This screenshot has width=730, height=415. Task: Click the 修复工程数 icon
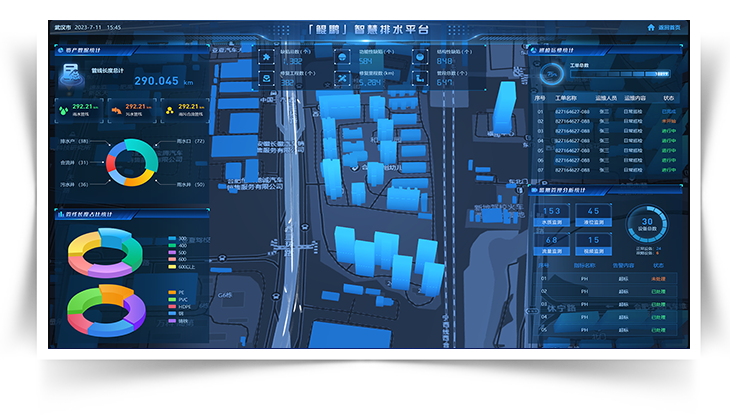coord(267,80)
